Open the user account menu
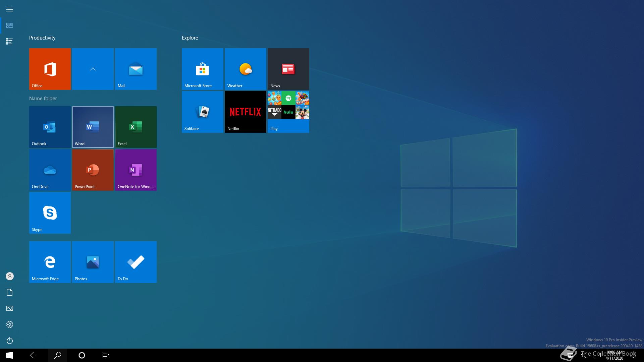The height and width of the screenshot is (362, 644). (10, 276)
